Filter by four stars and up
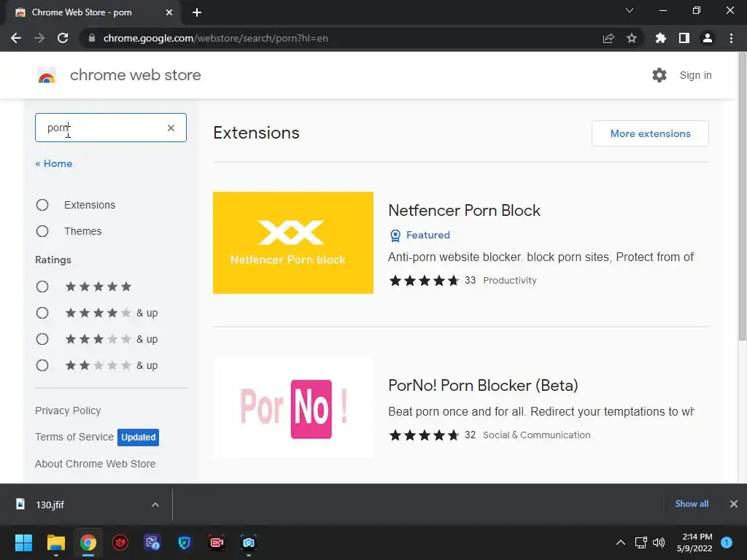Screen dimensions: 747x560 pos(42,313)
